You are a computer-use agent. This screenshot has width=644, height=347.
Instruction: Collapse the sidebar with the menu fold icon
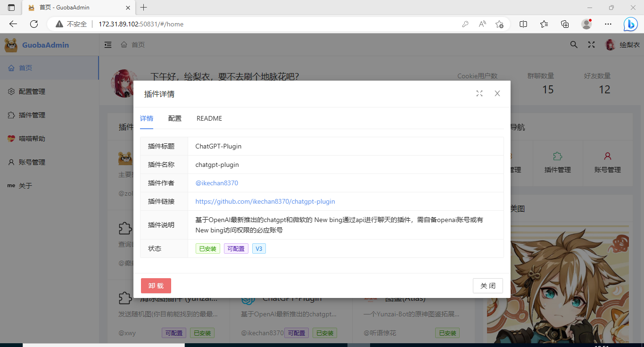point(108,45)
